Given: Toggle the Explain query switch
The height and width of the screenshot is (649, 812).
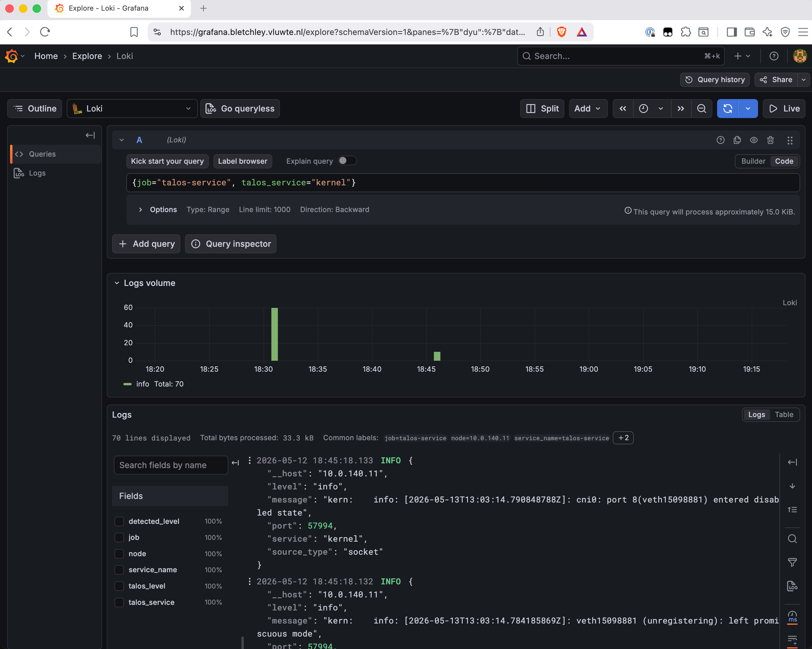Looking at the screenshot, I should click(348, 161).
